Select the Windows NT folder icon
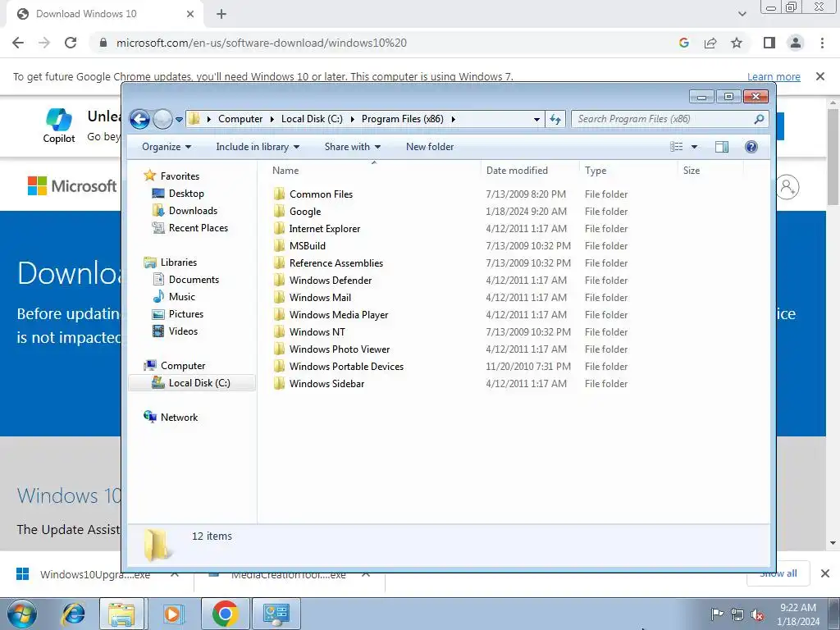 pos(279,332)
